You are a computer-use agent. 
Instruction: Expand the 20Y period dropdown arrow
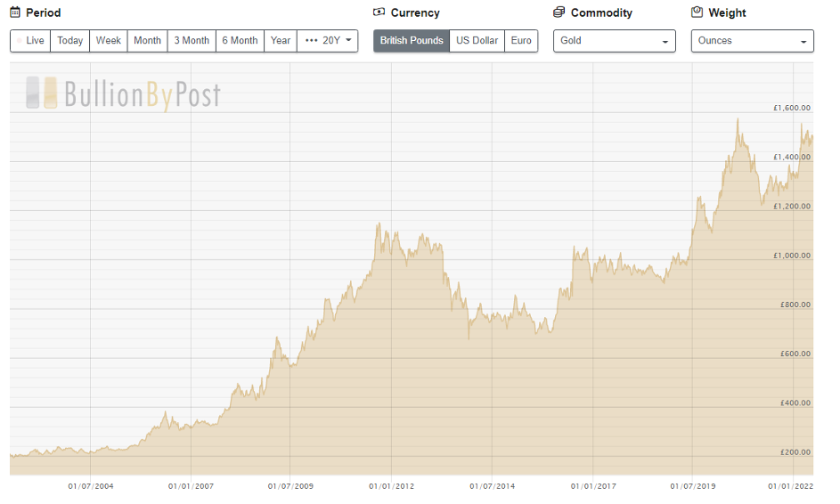click(349, 40)
